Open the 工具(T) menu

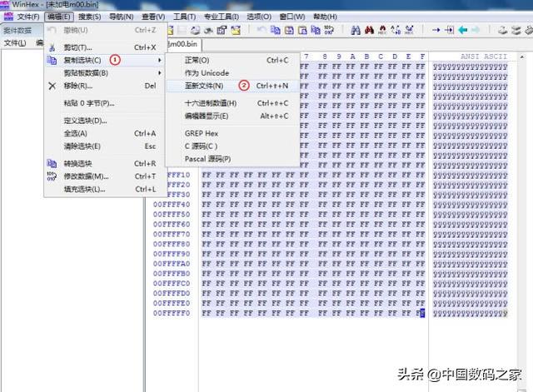point(184,17)
